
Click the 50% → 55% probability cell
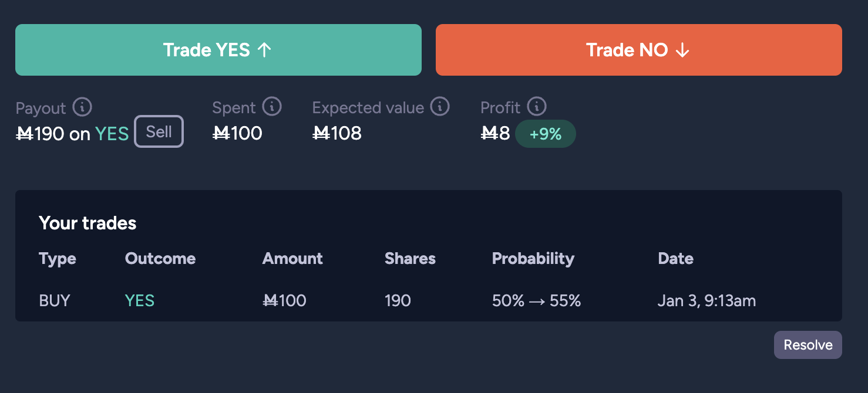point(537,301)
